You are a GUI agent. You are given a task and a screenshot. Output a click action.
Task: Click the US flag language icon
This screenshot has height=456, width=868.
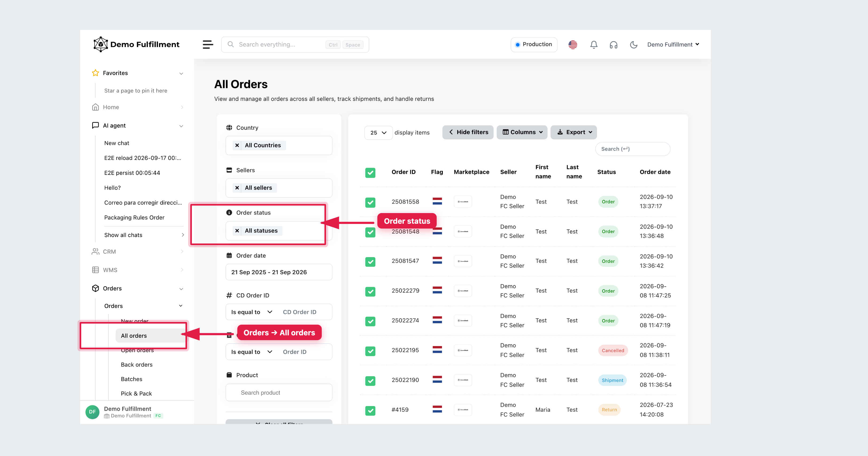(573, 44)
